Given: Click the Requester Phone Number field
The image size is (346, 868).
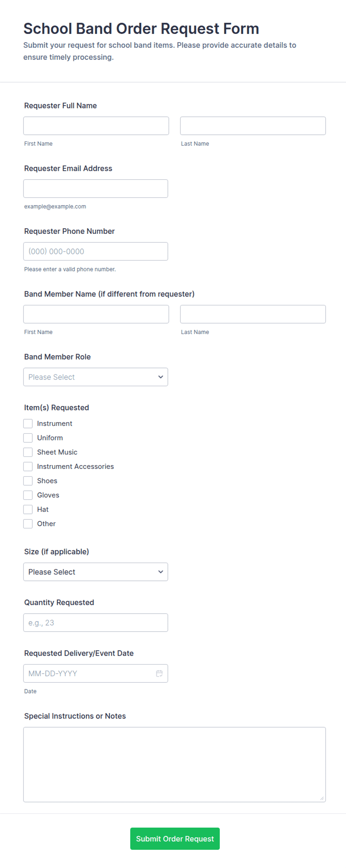Looking at the screenshot, I should coord(96,251).
